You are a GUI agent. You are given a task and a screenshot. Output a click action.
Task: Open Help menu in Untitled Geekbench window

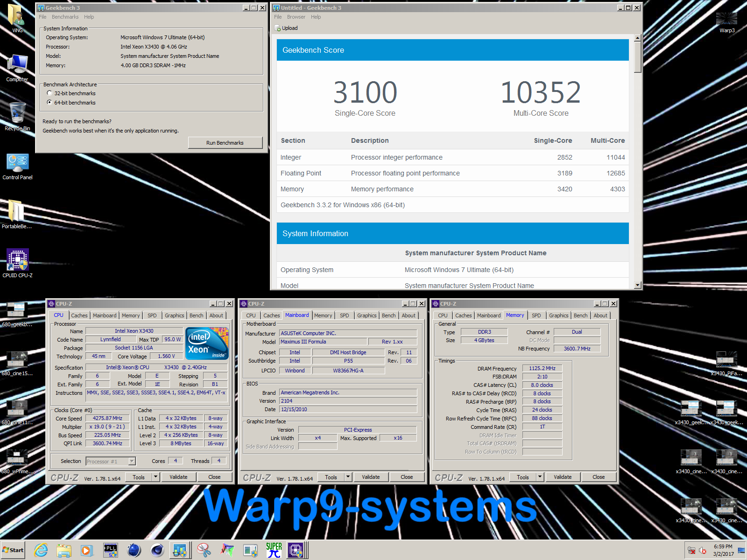point(316,17)
